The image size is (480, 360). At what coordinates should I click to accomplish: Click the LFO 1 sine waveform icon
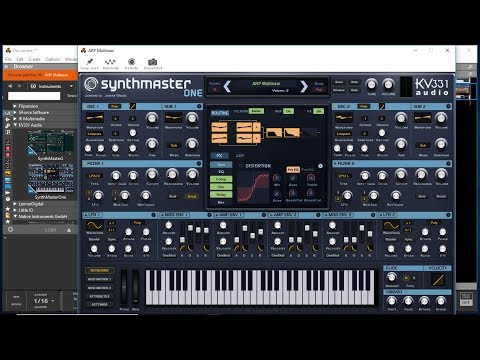point(95,225)
